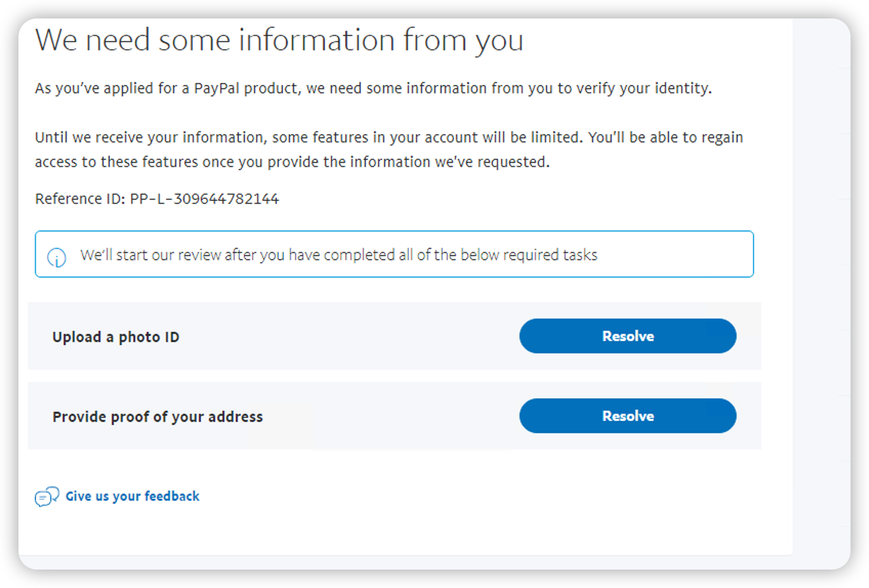
Task: Click the blue Resolve button in the second row
Action: point(628,416)
